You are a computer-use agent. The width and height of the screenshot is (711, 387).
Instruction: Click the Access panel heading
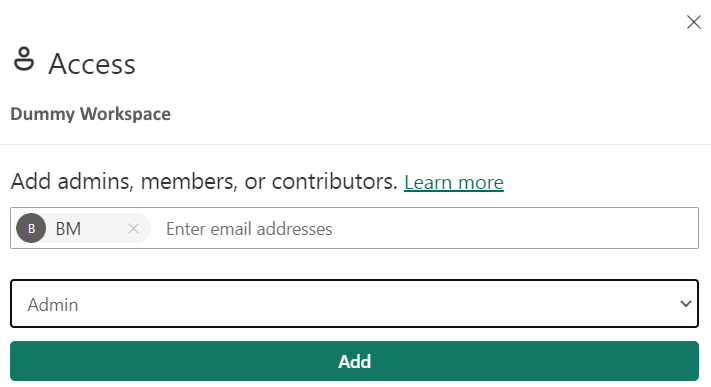(92, 64)
